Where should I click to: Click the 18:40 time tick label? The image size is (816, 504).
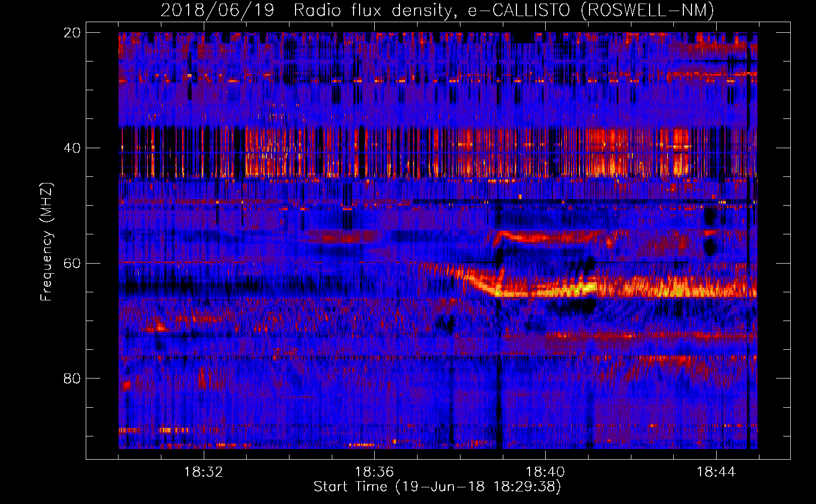545,472
